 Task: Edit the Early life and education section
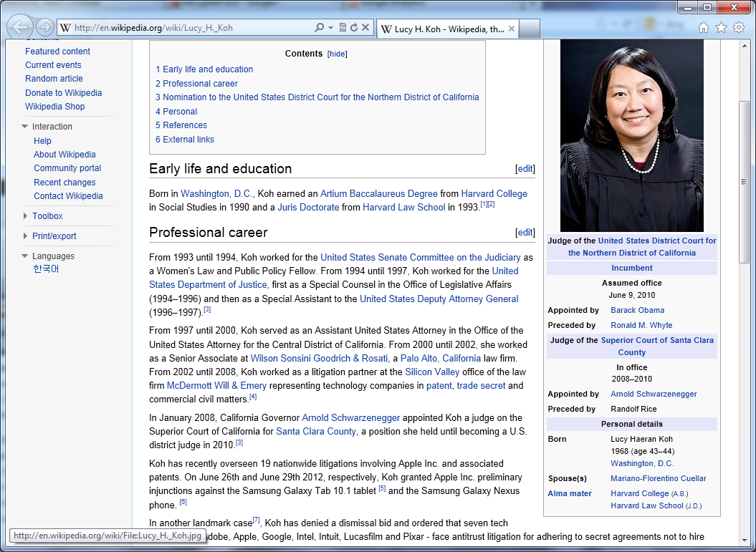click(x=525, y=168)
